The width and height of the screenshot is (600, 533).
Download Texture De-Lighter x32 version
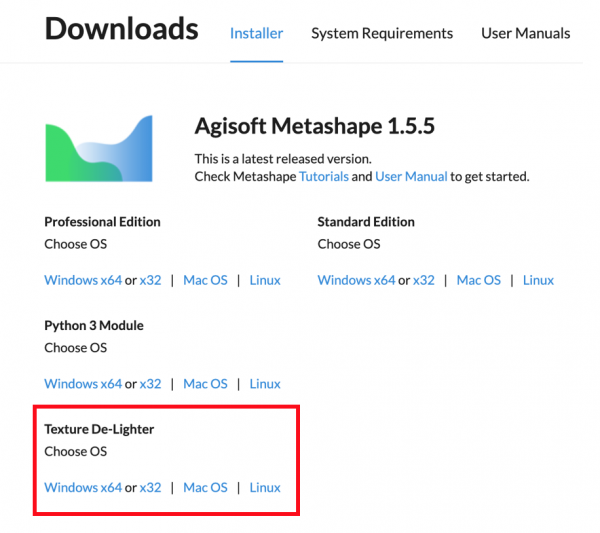150,488
